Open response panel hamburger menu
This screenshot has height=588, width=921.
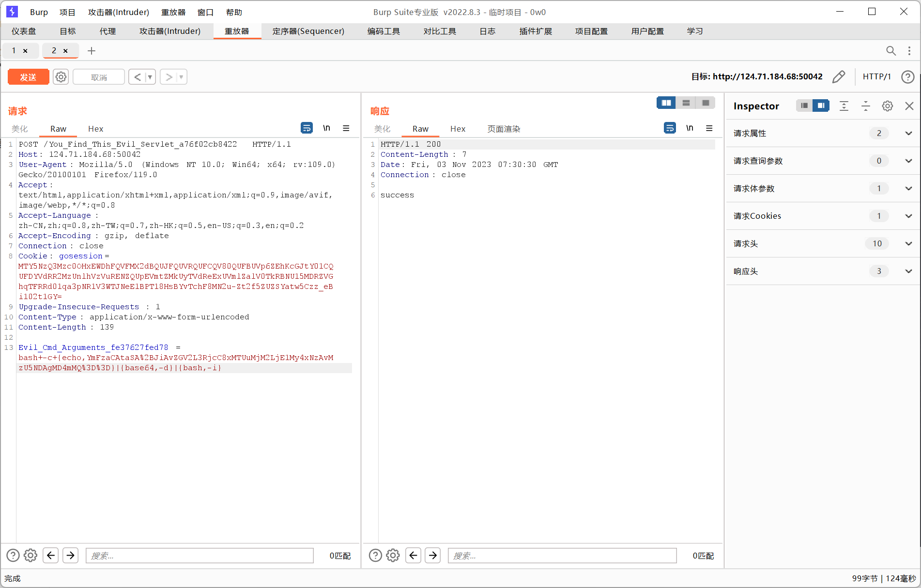click(x=709, y=128)
